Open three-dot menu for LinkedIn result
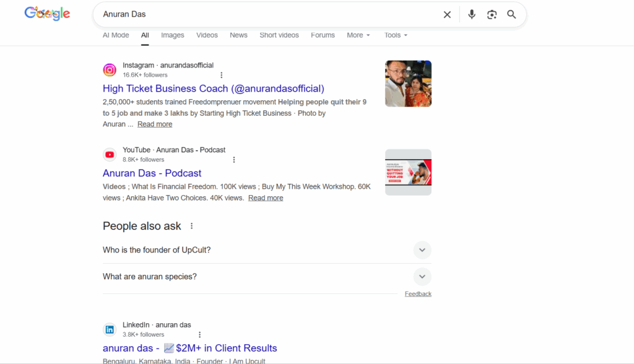This screenshot has width=634, height=364. click(199, 335)
